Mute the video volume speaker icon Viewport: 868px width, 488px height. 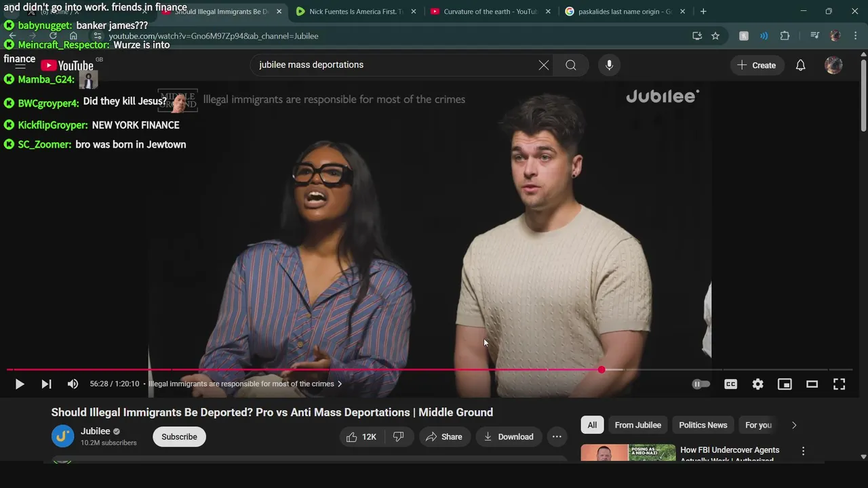pos(73,384)
